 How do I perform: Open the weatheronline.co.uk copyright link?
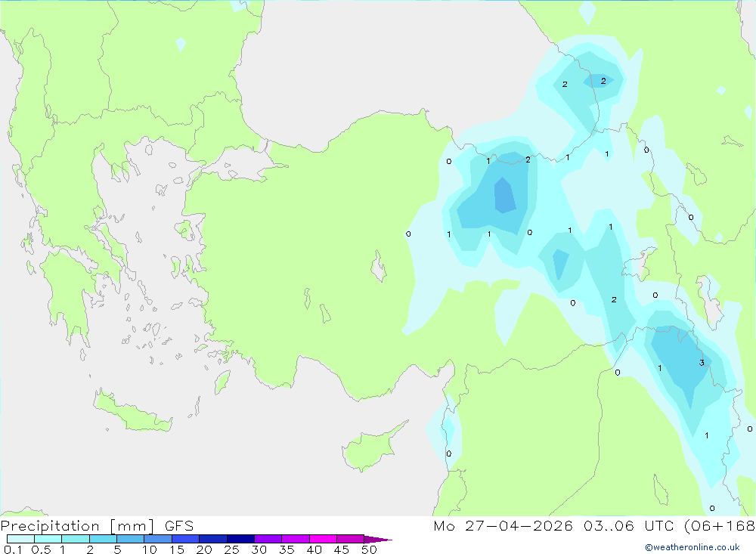(692, 547)
